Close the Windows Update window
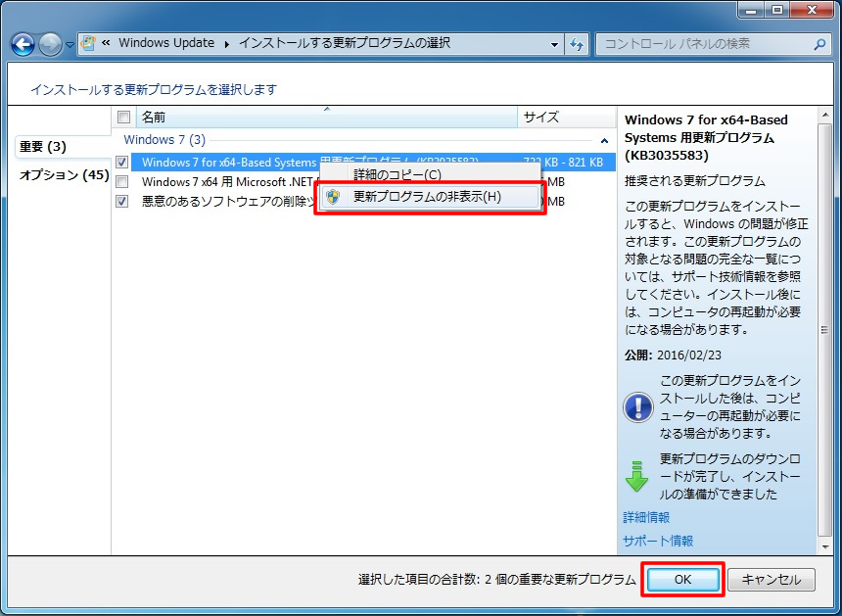This screenshot has width=842, height=616. click(x=812, y=10)
